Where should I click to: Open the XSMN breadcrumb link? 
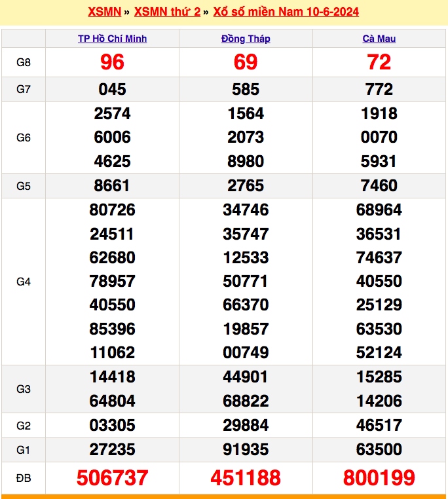[x=104, y=12]
